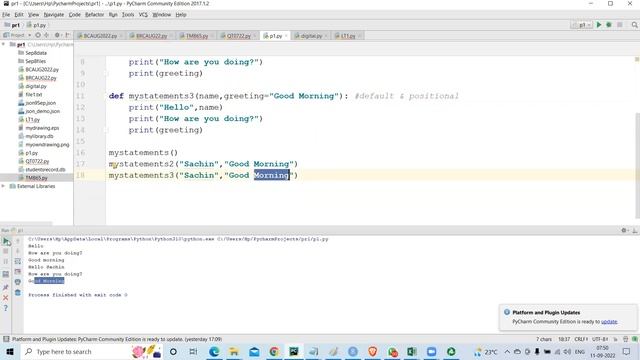The width and height of the screenshot is (640, 360).
Task: Toggle tool window buttons in status bar corner
Action: [6, 339]
